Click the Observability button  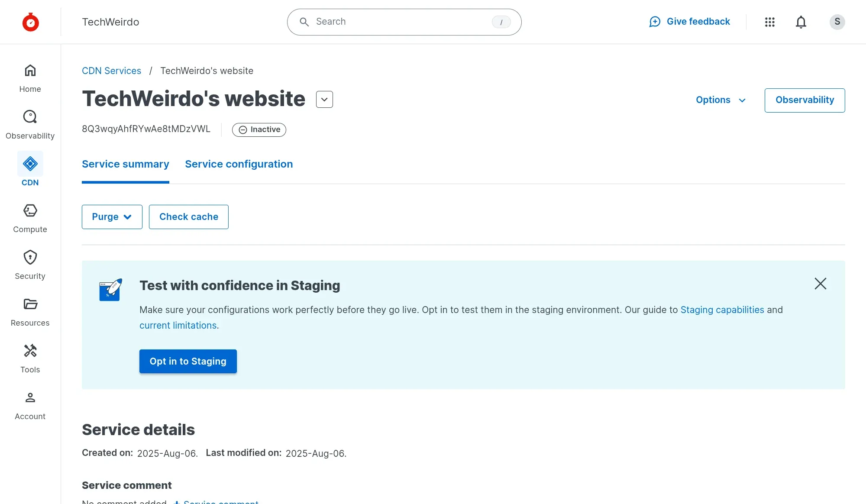[x=805, y=100]
